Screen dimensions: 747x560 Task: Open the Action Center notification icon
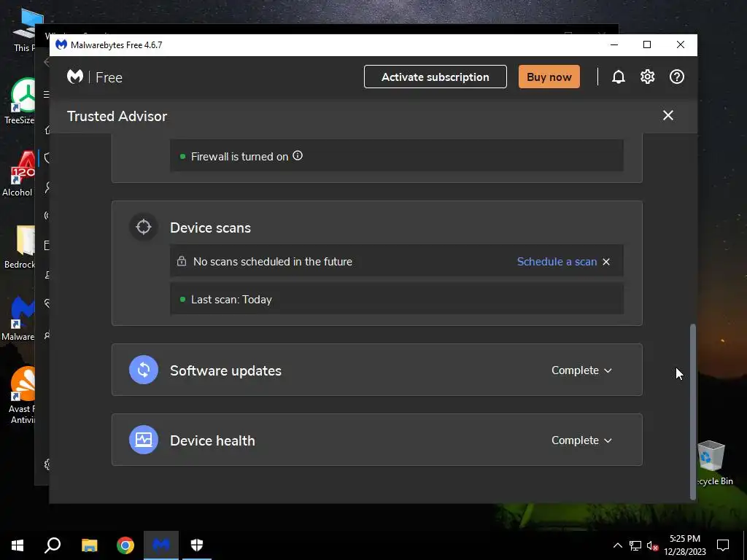tap(723, 545)
